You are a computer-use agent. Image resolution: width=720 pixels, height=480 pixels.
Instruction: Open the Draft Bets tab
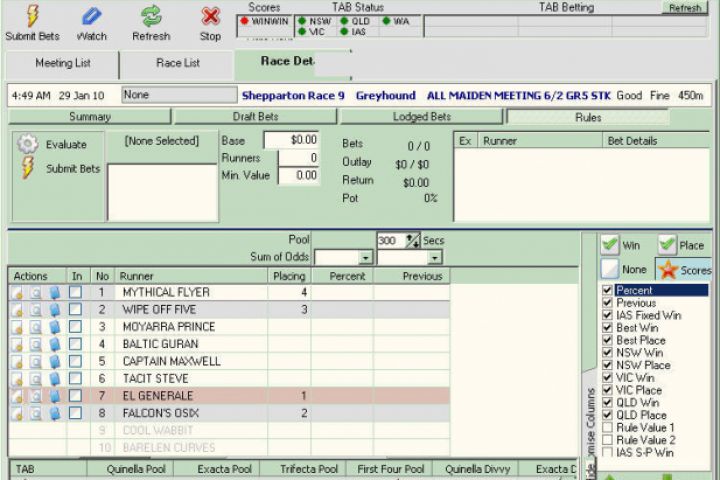click(x=255, y=117)
